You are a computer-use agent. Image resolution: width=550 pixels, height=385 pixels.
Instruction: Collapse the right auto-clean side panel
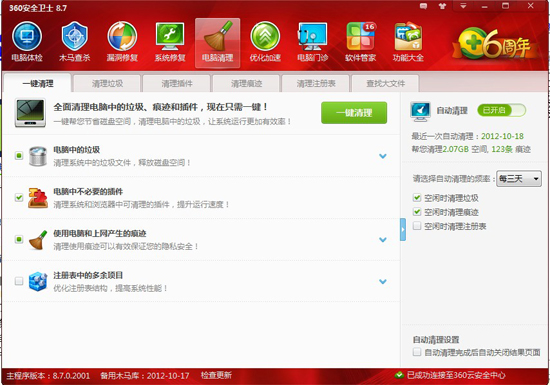pos(403,229)
